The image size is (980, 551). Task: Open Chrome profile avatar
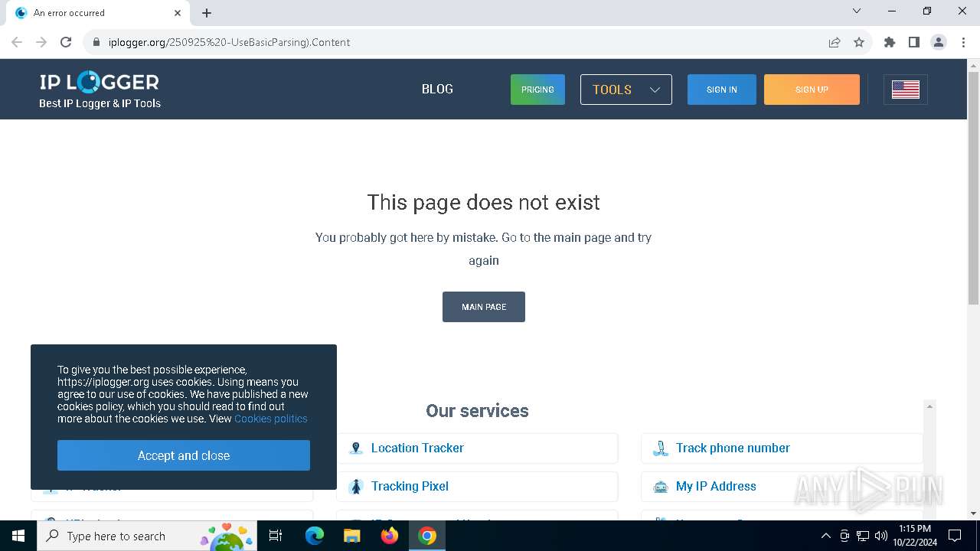click(939, 42)
